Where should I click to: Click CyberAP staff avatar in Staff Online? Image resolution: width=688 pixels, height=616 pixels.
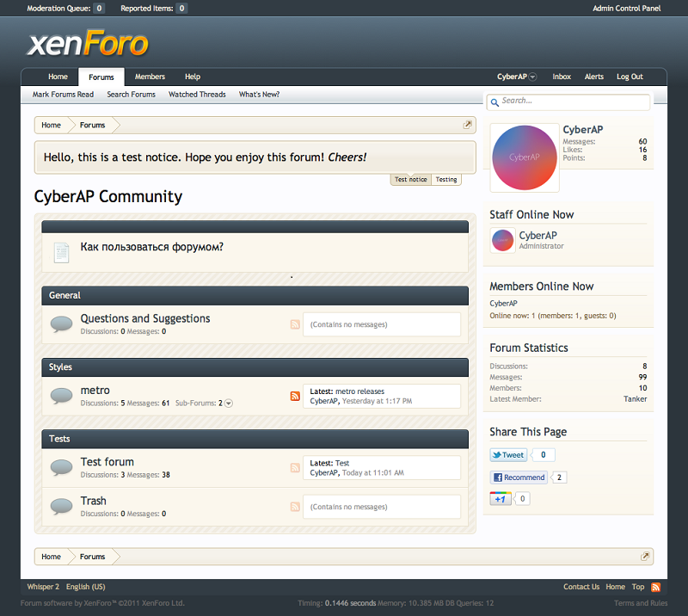coord(503,241)
